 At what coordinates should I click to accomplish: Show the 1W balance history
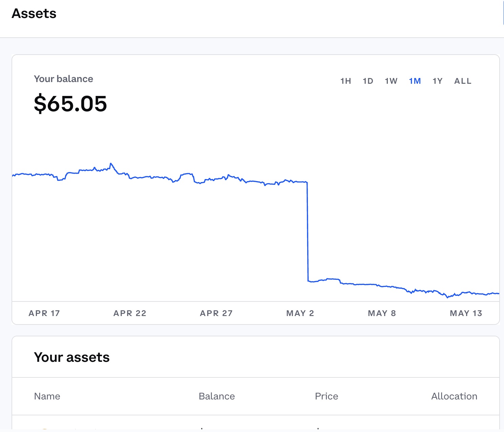point(391,81)
